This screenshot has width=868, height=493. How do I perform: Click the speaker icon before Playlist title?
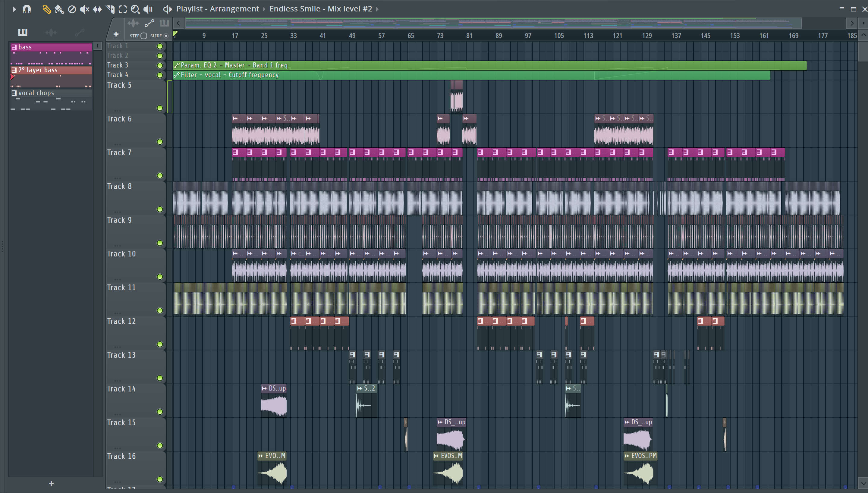coord(167,9)
